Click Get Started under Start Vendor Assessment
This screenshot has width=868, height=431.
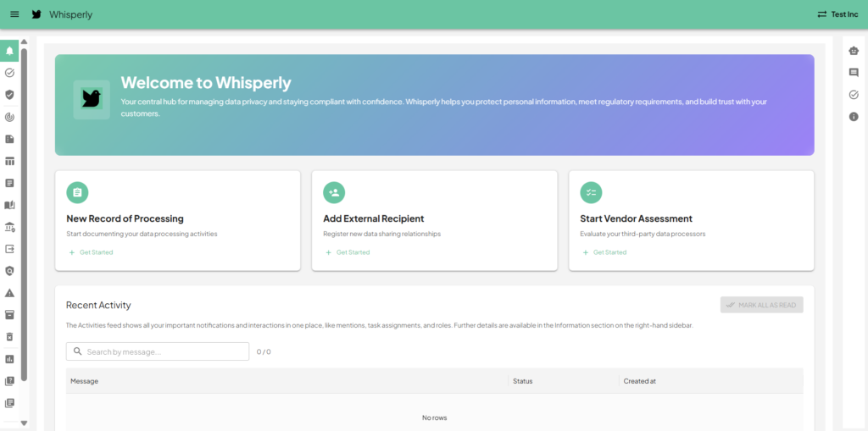click(604, 252)
